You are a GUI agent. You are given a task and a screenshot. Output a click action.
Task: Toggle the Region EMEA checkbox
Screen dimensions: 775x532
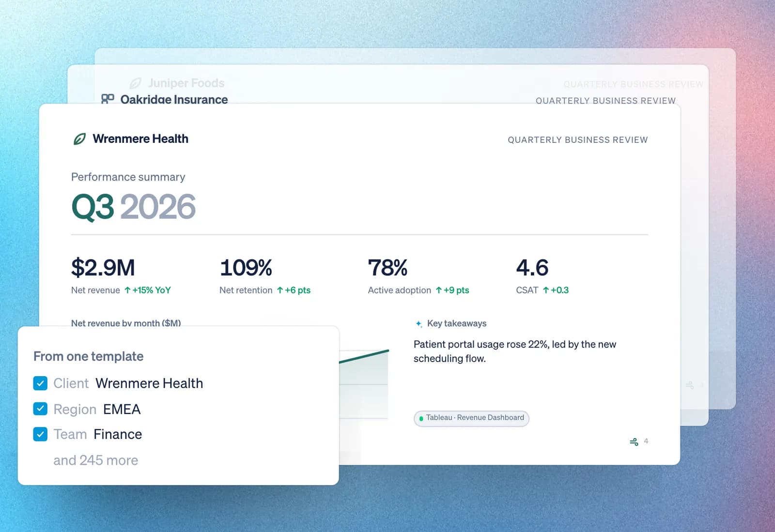(40, 409)
